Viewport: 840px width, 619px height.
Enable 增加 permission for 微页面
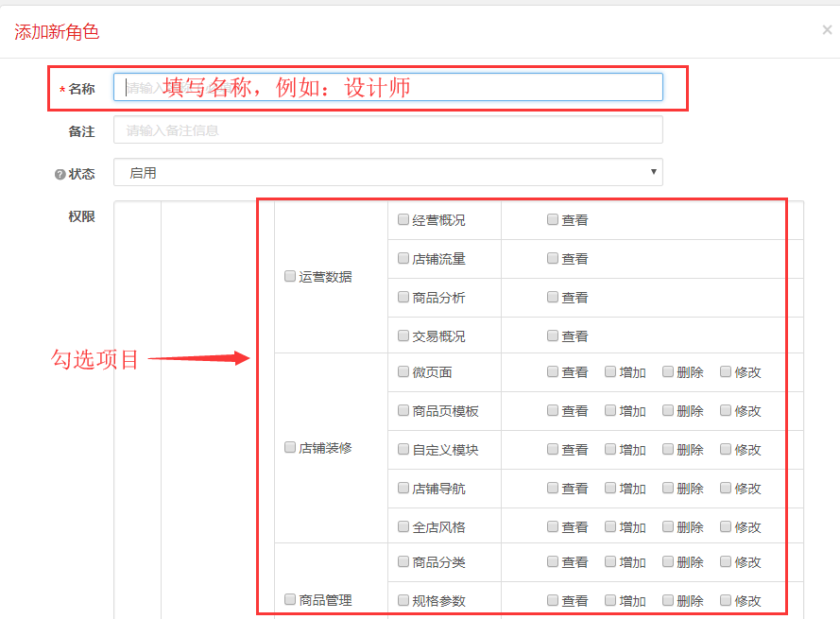(610, 371)
